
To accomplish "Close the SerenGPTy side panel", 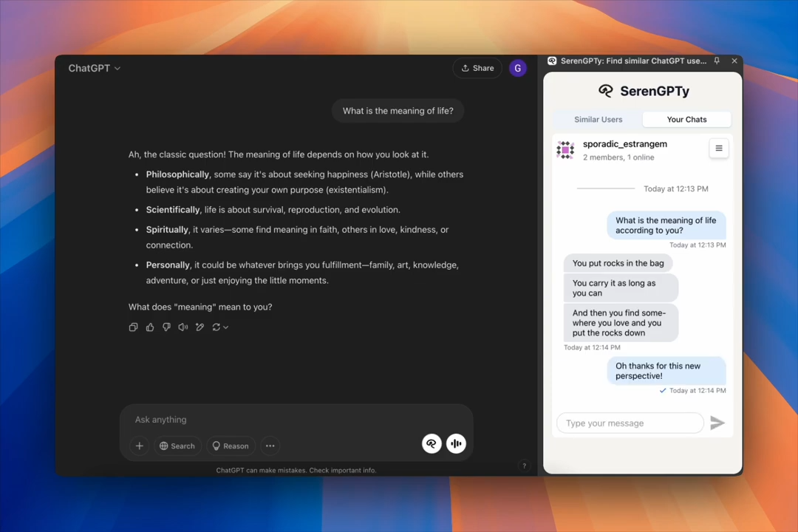I will (734, 61).
